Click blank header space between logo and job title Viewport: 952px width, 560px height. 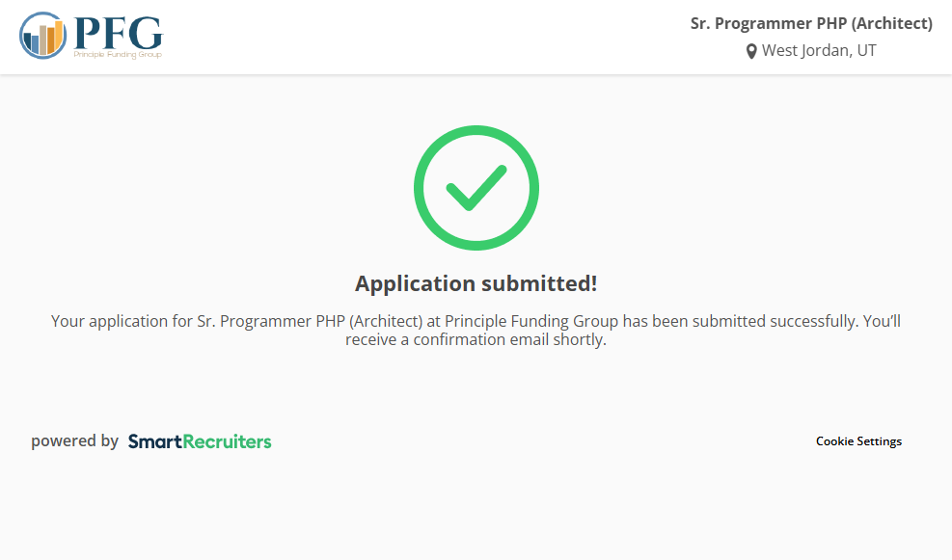point(424,37)
